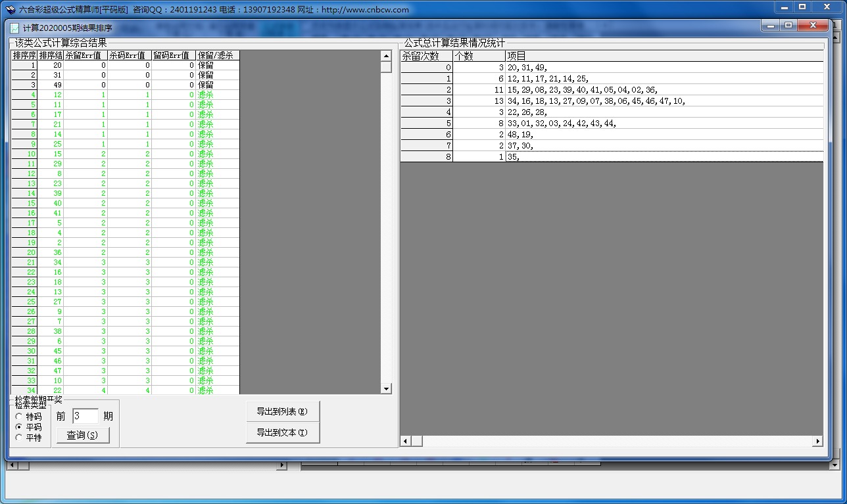Click the 杀留次数 column header in the statistics table
The height and width of the screenshot is (504, 847).
(x=426, y=57)
